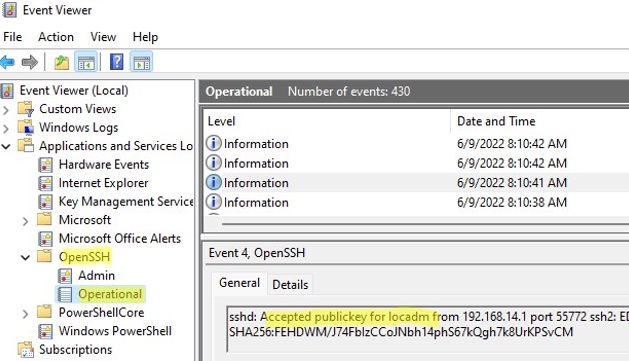
Task: Expand the Microsoft folder
Action: point(25,221)
